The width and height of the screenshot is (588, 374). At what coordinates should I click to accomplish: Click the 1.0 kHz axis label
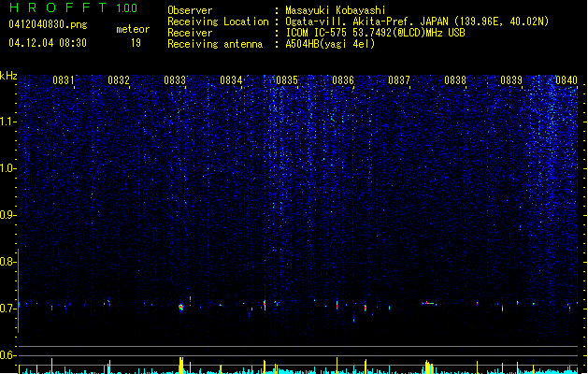pyautogui.click(x=8, y=168)
